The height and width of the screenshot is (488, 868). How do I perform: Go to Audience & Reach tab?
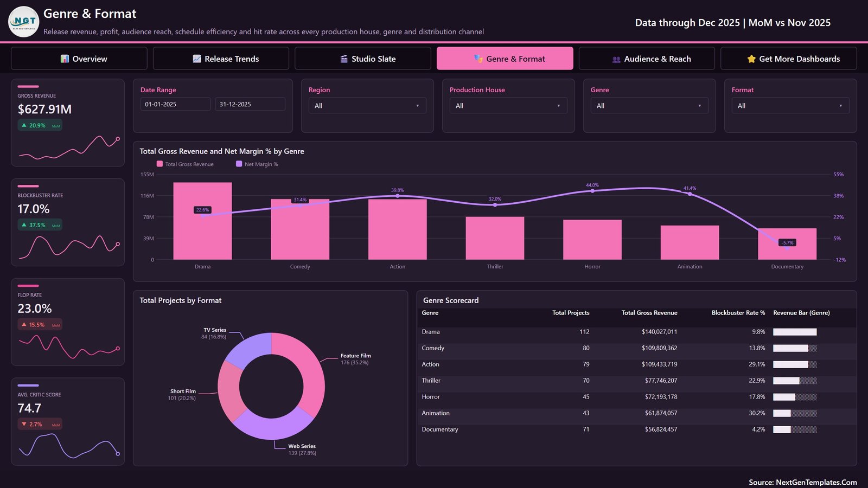pos(647,59)
